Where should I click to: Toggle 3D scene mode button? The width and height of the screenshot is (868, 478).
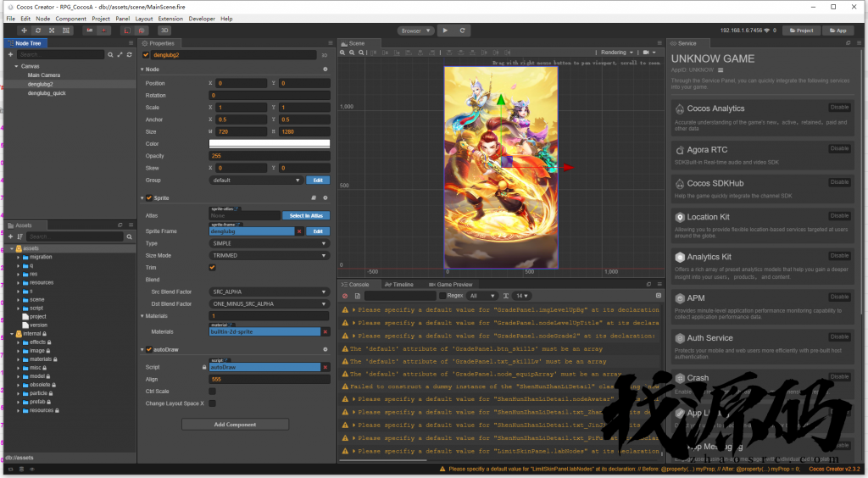[164, 31]
